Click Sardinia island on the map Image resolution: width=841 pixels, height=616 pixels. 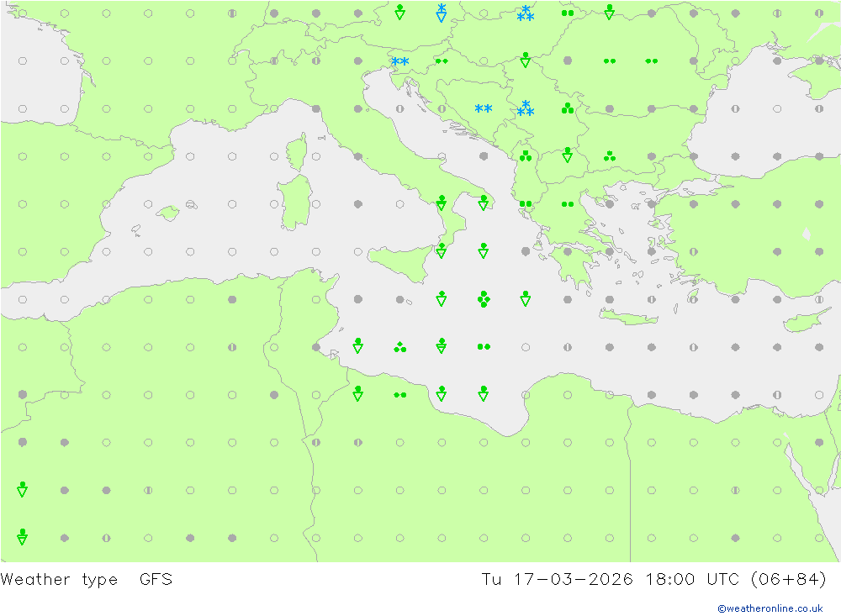pyautogui.click(x=294, y=203)
